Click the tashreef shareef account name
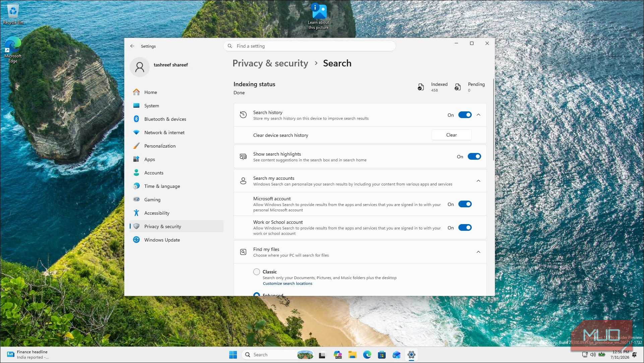The image size is (644, 363). (171, 65)
